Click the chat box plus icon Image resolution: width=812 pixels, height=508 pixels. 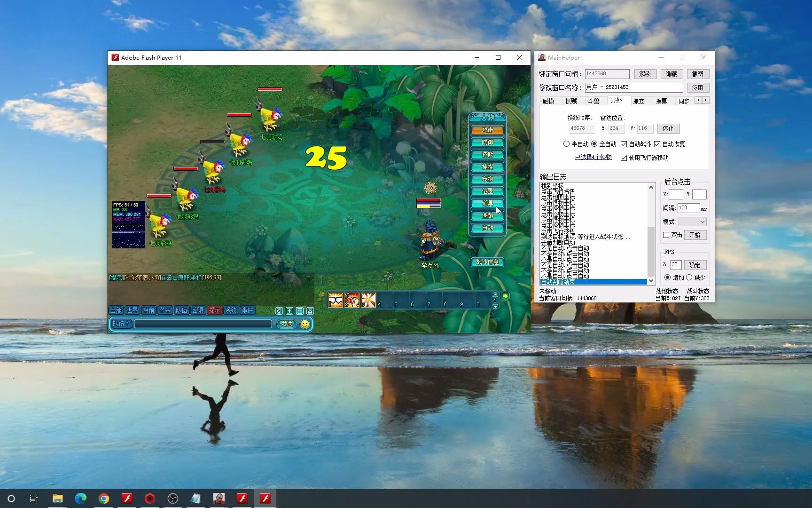pos(289,311)
